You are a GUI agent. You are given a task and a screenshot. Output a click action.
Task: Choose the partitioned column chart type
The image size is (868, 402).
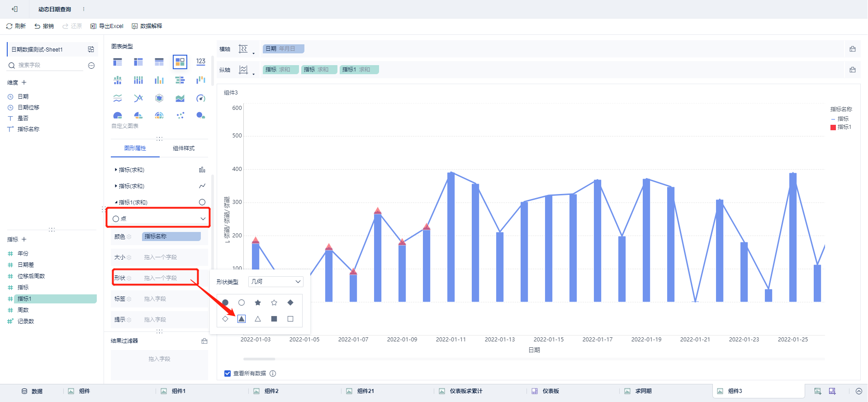(118, 80)
